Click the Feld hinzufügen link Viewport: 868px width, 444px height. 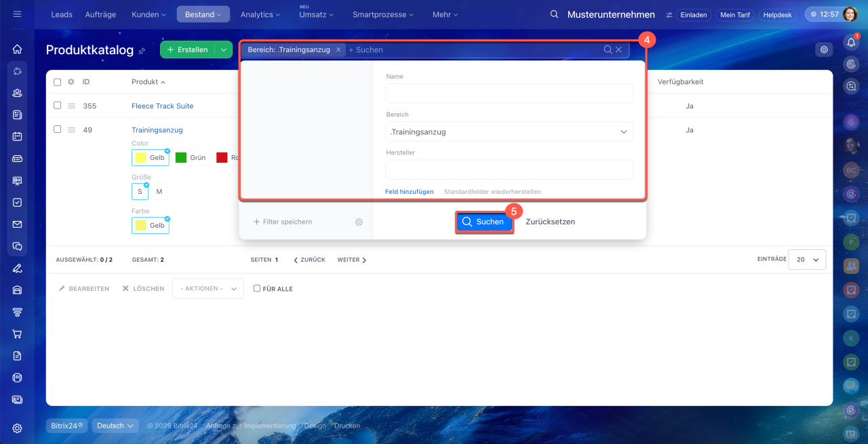410,192
